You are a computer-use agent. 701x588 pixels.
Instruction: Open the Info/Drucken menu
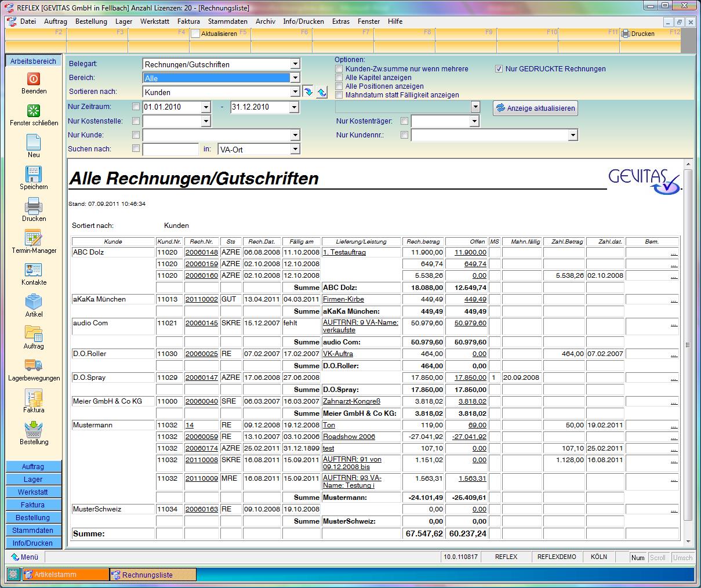[x=304, y=21]
